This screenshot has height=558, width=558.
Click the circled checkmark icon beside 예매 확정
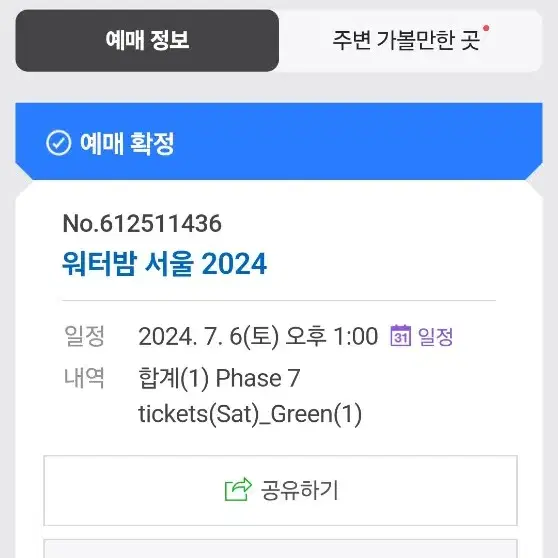[x=59, y=143]
